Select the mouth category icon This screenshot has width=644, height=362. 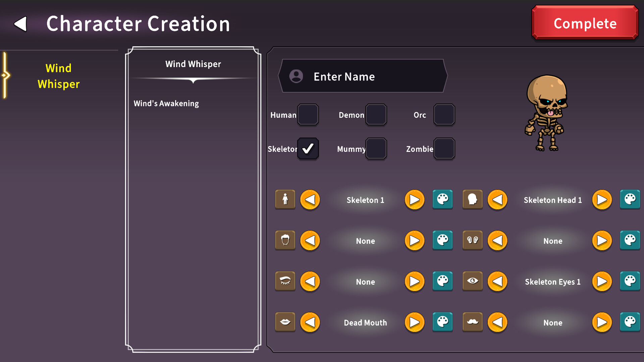pyautogui.click(x=285, y=322)
